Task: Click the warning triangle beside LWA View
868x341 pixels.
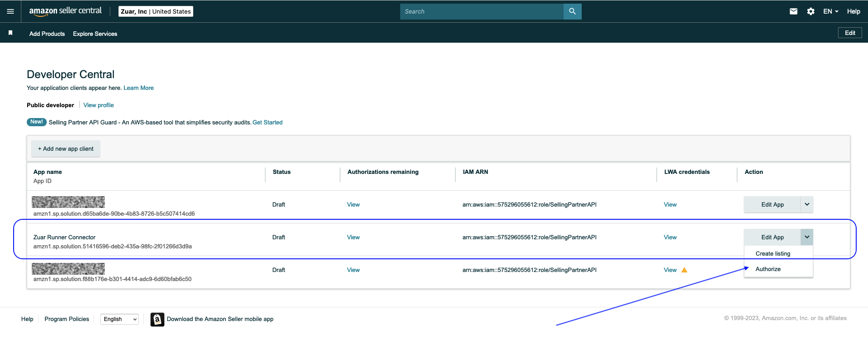Action: pos(684,270)
